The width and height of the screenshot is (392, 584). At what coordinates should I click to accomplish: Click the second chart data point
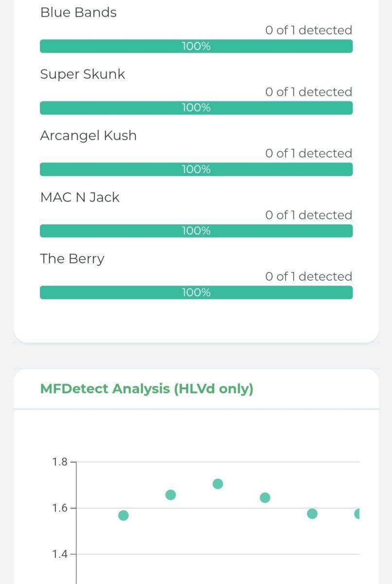[x=171, y=495]
